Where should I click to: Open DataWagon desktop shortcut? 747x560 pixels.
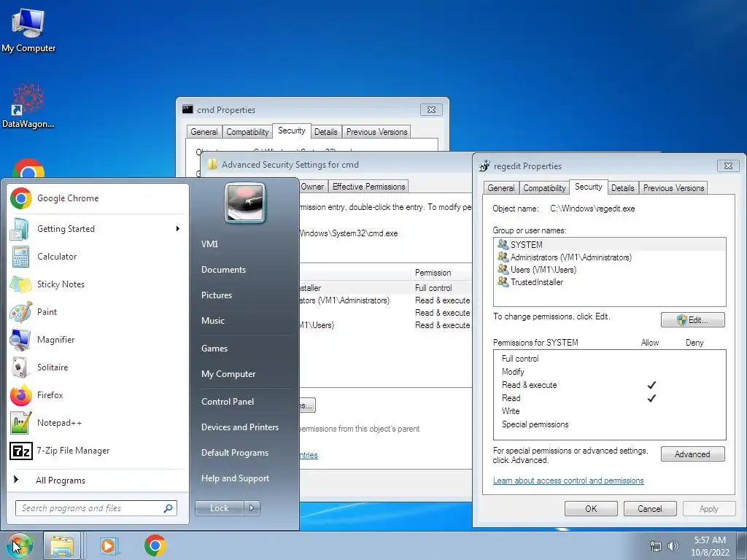click(x=28, y=106)
